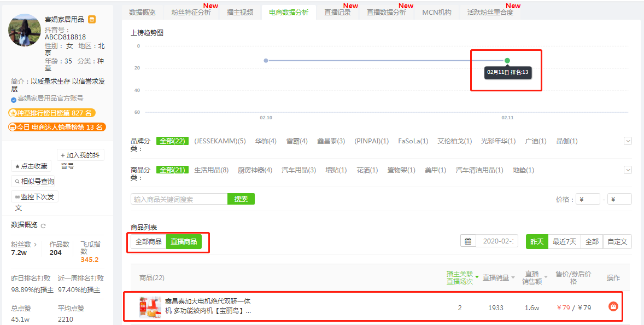The width and height of the screenshot is (644, 325).
Task: Filter by category 置物架(1)
Action: click(401, 170)
